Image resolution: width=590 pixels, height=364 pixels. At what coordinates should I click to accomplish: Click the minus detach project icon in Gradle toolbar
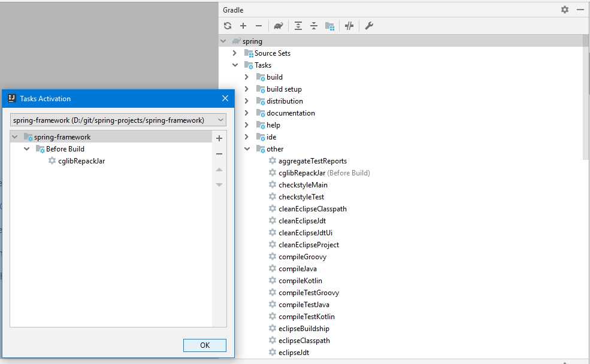pos(259,26)
